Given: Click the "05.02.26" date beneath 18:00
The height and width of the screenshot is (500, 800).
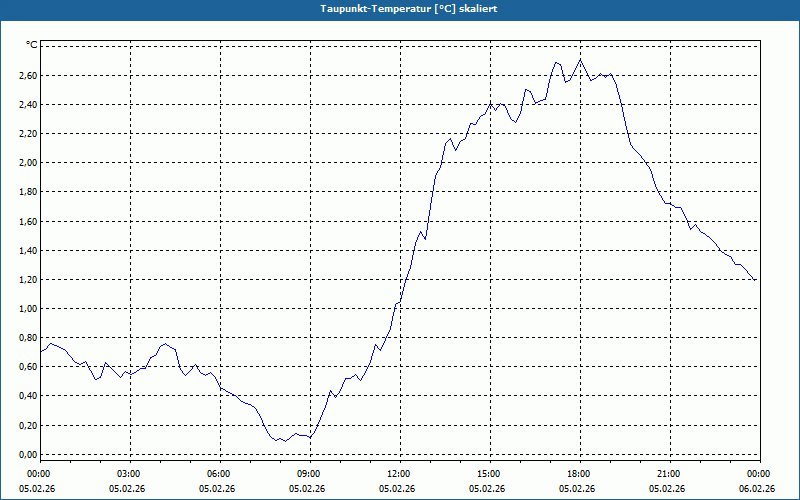Looking at the screenshot, I should click(577, 489).
